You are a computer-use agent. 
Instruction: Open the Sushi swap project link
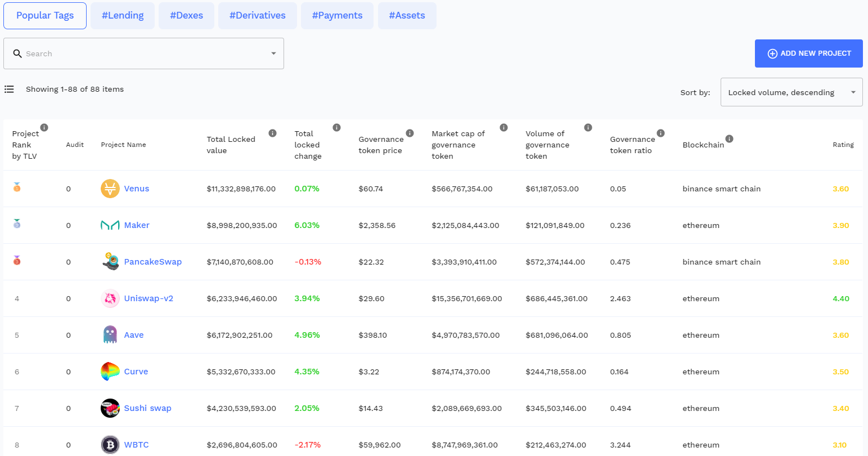(148, 408)
